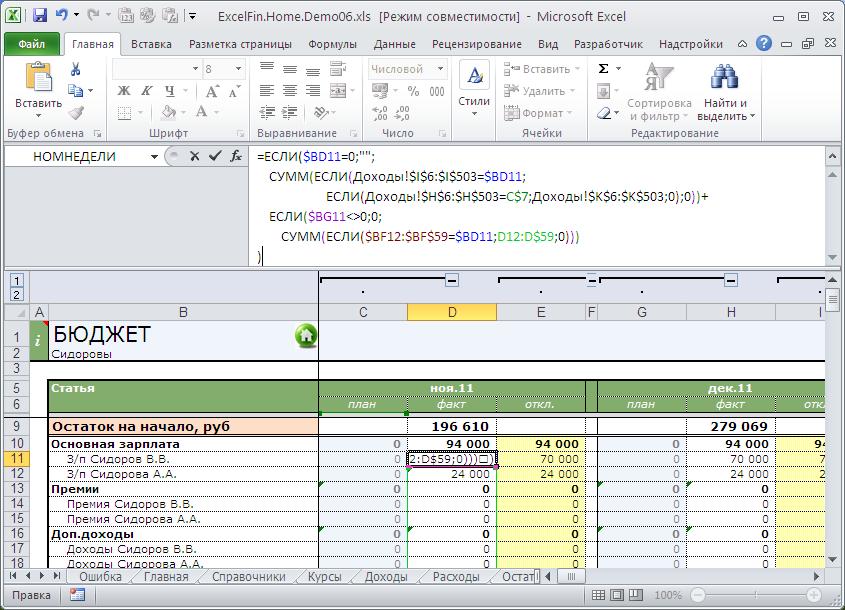Toggle align text left

(267, 91)
